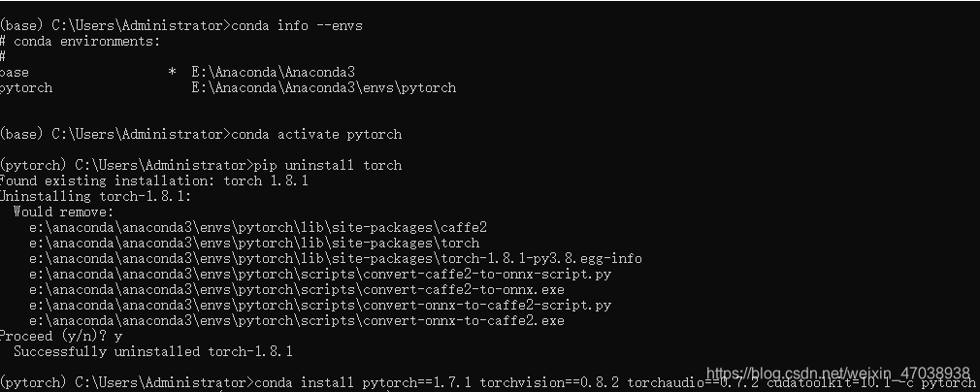Click the '# conda environments:' header line
This screenshot has height=392, width=980.
point(80,42)
